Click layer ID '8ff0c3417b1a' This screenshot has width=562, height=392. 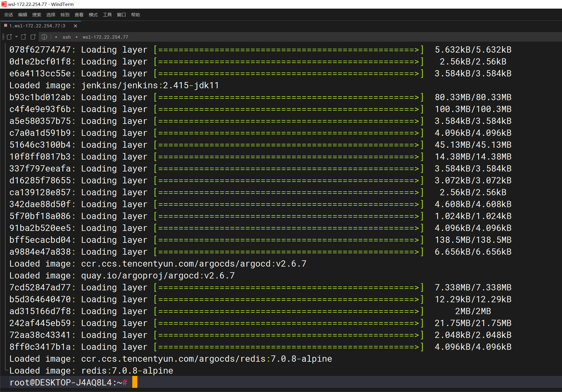[x=40, y=347]
